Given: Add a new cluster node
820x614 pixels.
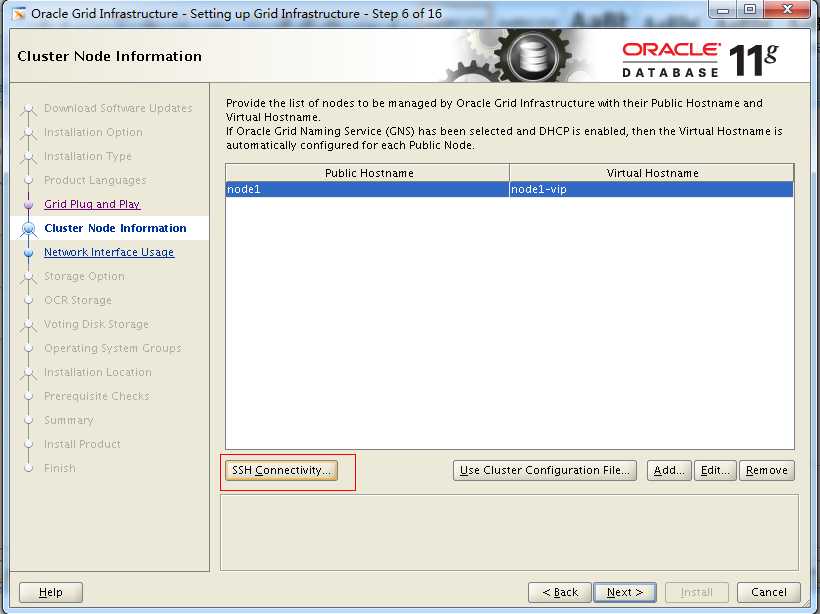Looking at the screenshot, I should (669, 470).
